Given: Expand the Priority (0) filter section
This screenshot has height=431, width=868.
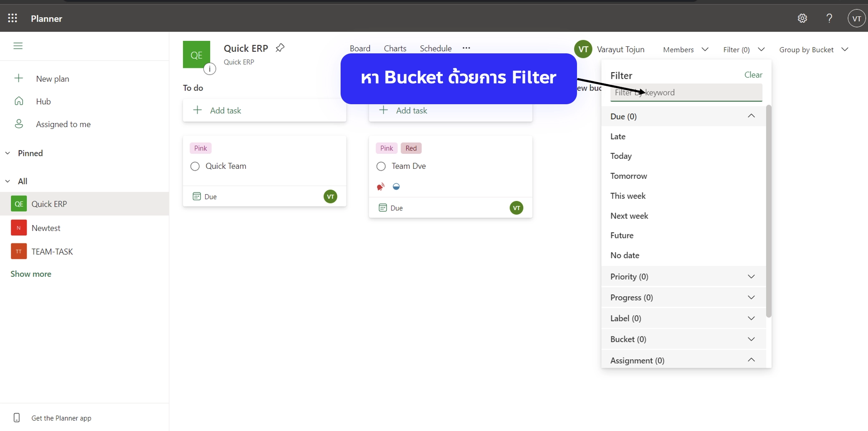Looking at the screenshot, I should coord(684,276).
